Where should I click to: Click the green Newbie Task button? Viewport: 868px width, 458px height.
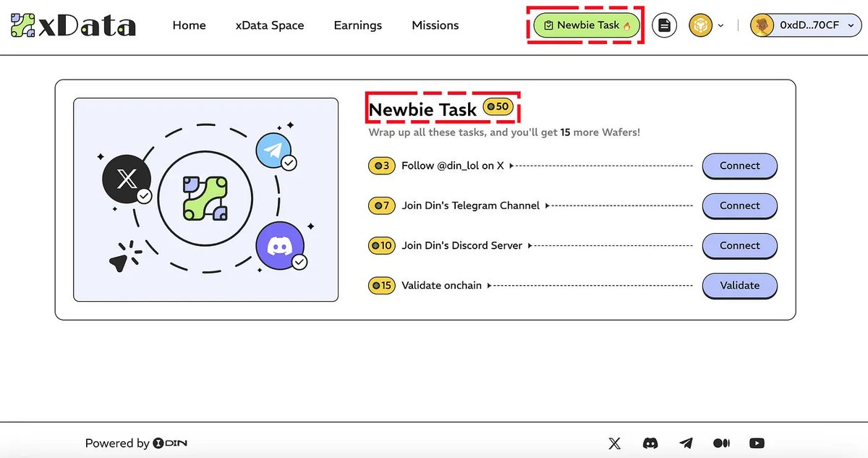(587, 25)
